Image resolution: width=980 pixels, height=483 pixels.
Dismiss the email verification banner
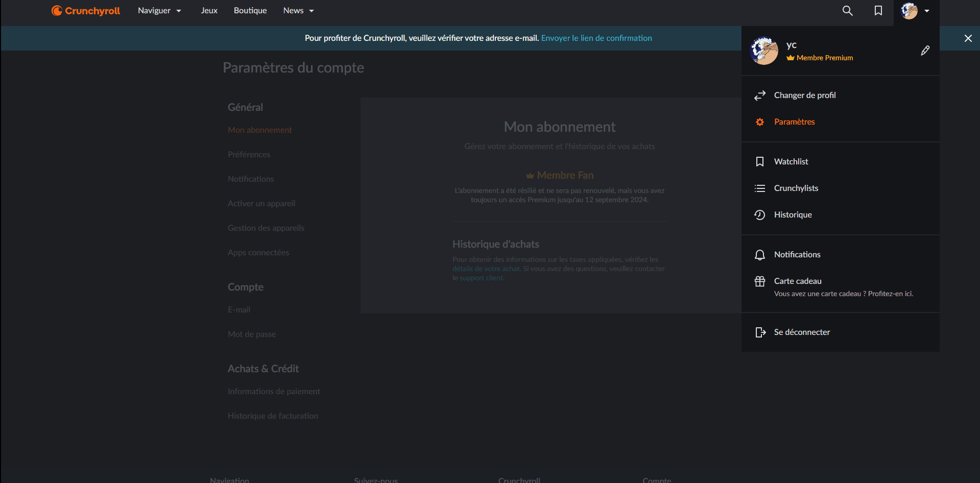tap(968, 38)
